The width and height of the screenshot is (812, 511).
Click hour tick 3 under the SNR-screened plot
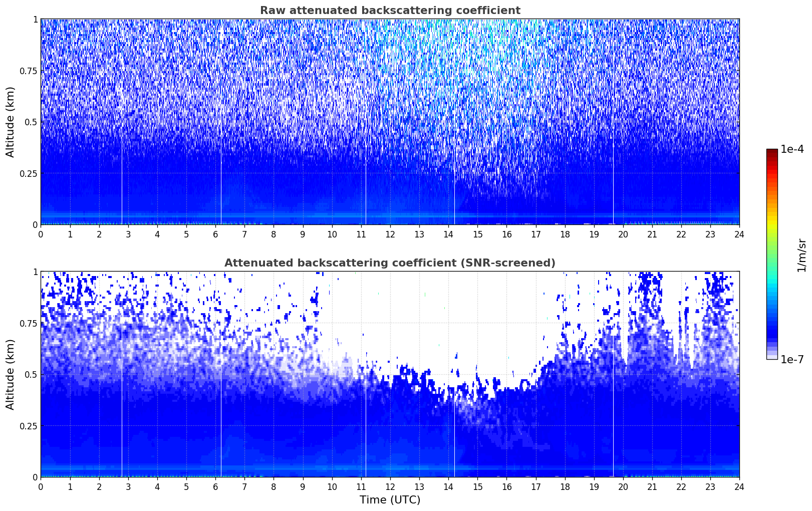(x=128, y=486)
